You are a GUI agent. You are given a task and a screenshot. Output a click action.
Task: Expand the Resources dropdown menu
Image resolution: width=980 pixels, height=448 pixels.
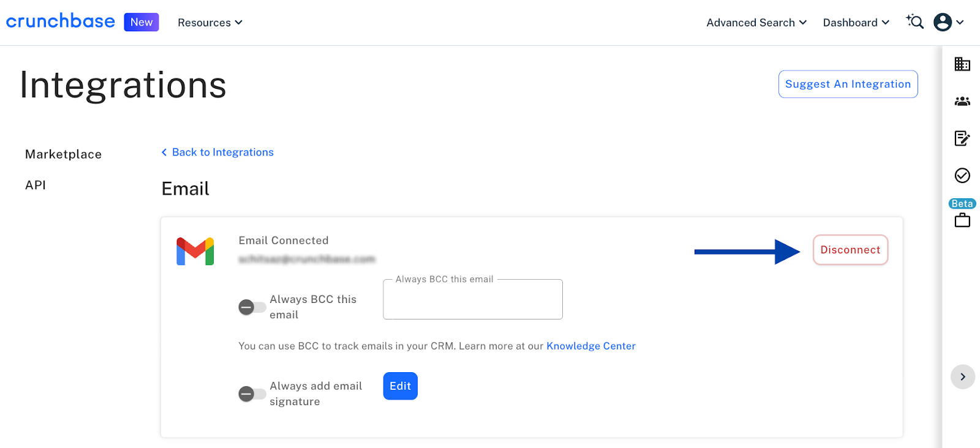tap(210, 23)
